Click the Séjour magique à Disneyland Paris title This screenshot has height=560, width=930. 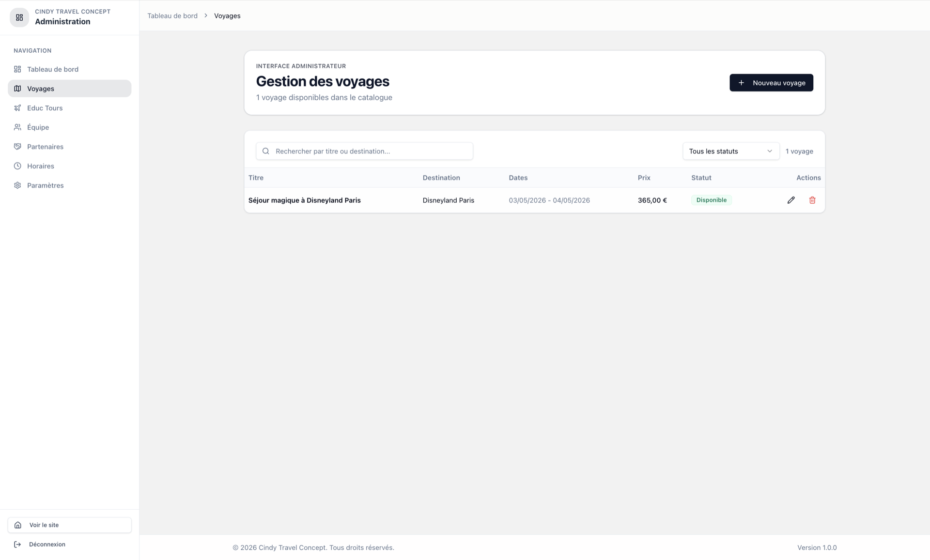click(304, 200)
